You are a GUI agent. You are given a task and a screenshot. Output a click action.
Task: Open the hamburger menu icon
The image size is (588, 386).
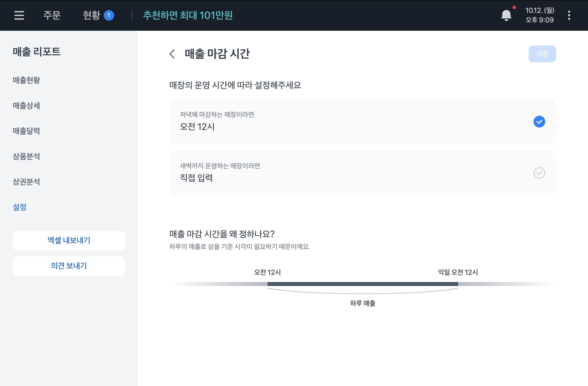pyautogui.click(x=19, y=15)
